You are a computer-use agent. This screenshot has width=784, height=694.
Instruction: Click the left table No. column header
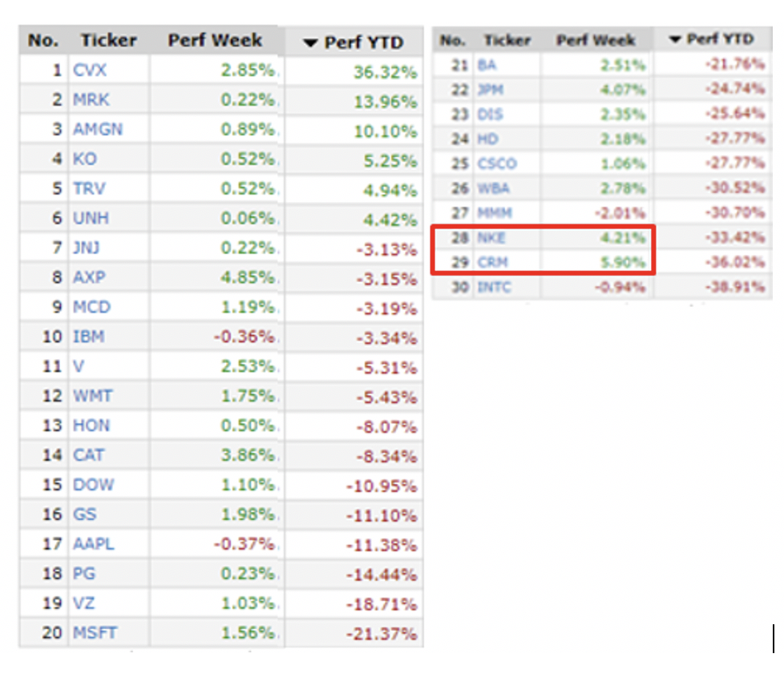coord(43,40)
